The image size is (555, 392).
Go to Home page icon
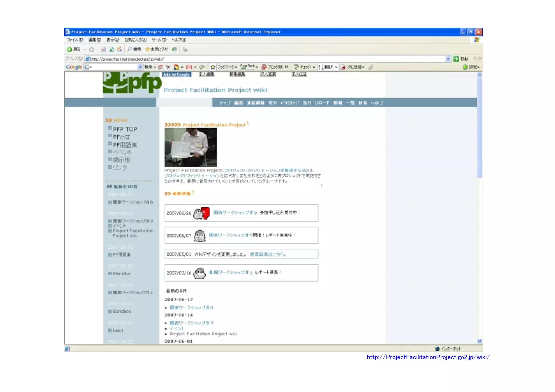pos(119,49)
